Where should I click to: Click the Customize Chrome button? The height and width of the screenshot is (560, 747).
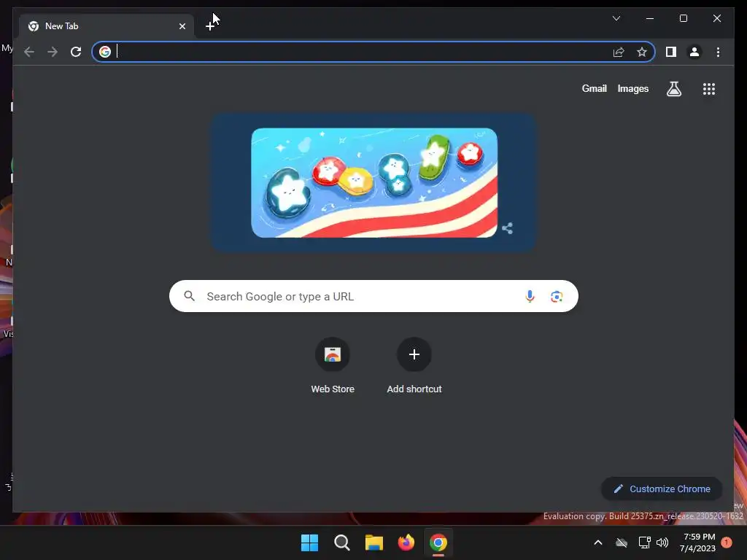662,489
